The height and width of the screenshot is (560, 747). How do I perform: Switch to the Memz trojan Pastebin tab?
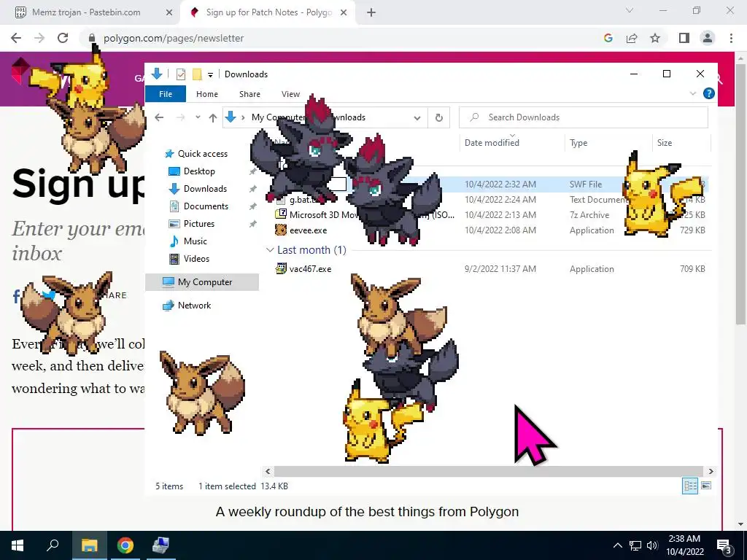click(x=86, y=12)
